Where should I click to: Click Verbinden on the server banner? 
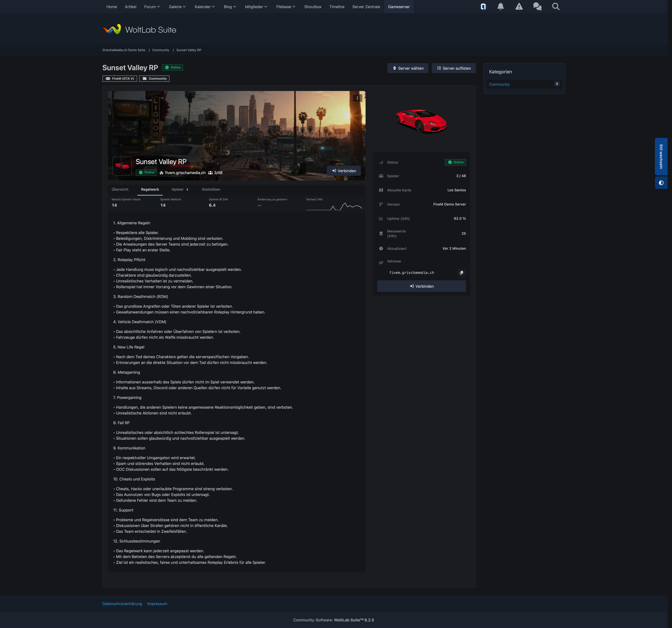[344, 171]
